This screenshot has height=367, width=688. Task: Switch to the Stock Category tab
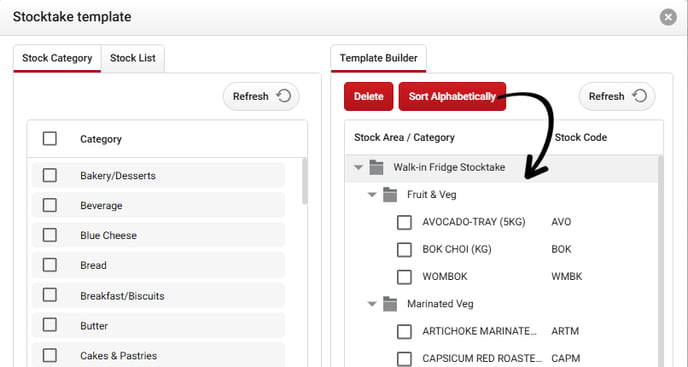point(57,58)
